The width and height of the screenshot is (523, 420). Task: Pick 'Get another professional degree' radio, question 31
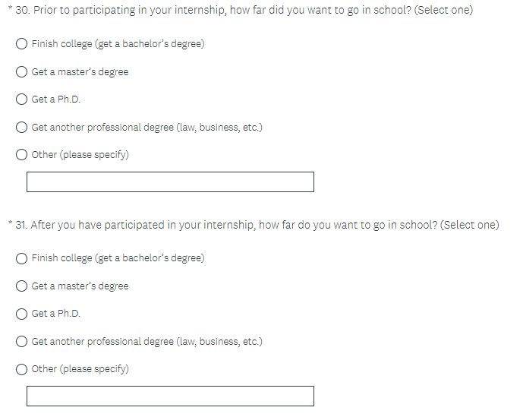coord(23,342)
